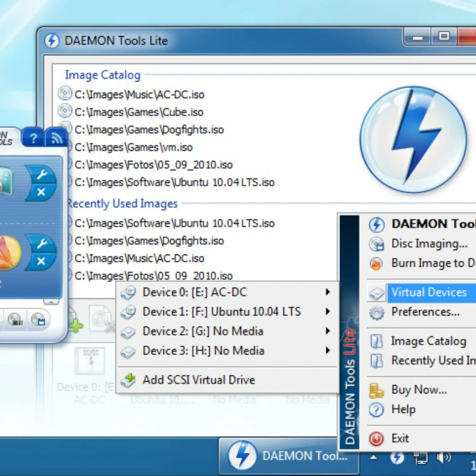Click the Device 2 empty drive icon
The height and width of the screenshot is (476, 476).
click(x=129, y=332)
